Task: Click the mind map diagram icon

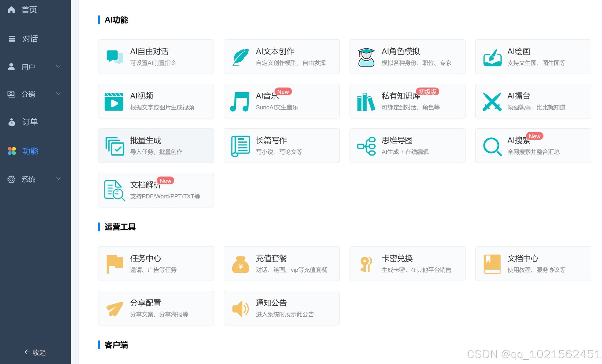Action: pos(366,146)
